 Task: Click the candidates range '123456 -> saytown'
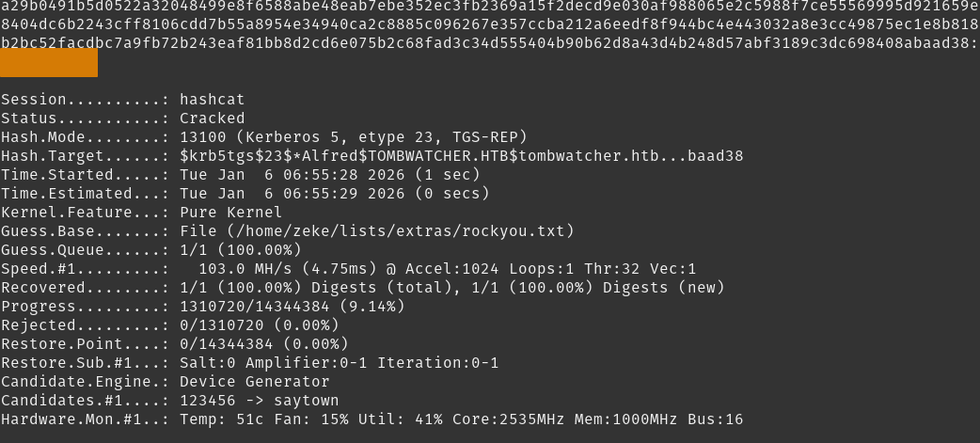click(x=259, y=401)
